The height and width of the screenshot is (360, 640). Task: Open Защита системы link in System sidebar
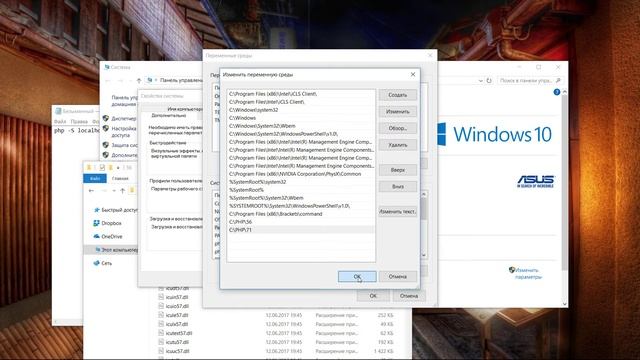[x=124, y=145]
